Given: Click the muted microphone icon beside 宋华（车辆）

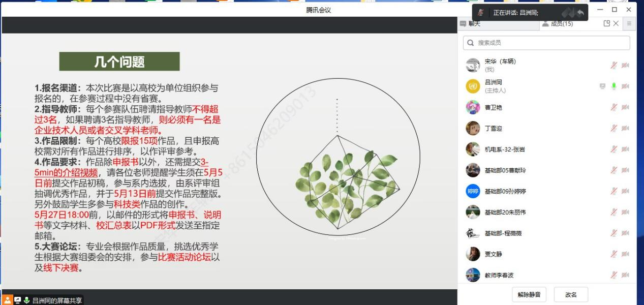Looking at the screenshot, I should click(x=614, y=65).
